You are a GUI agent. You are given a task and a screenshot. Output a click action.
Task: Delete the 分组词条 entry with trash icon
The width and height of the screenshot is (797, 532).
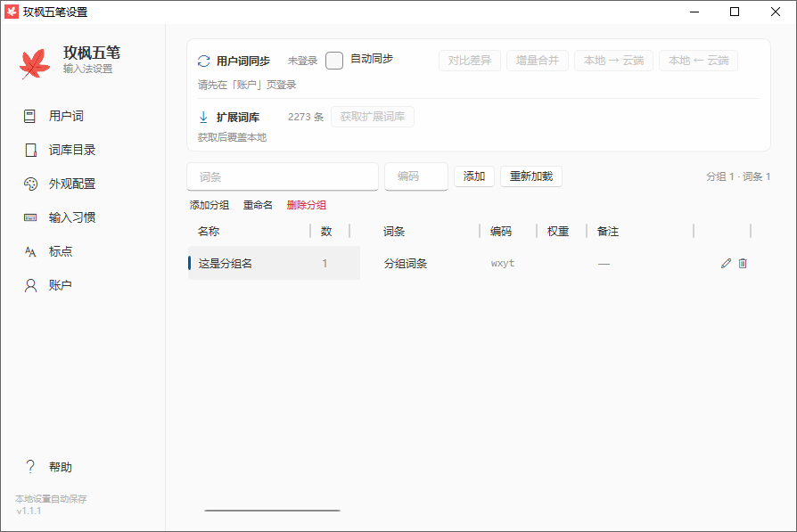743,263
